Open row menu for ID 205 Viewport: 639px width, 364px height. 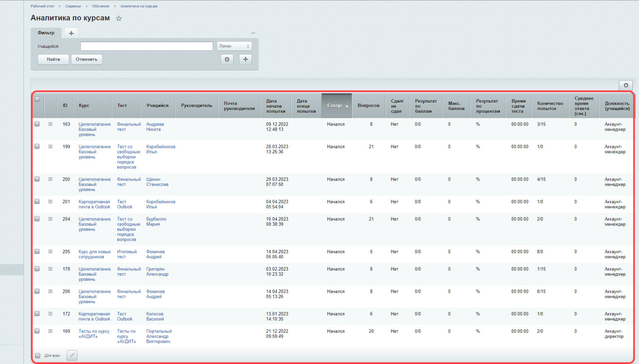(50, 251)
